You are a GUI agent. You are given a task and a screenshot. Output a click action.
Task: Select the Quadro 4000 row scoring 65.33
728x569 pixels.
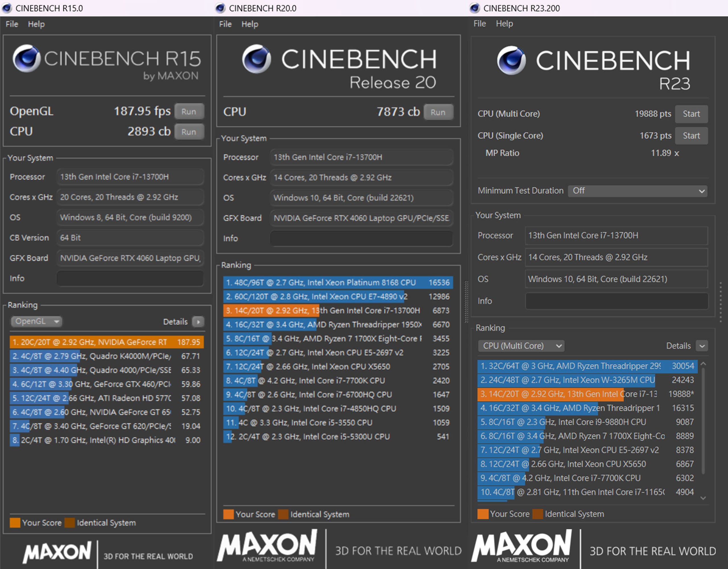107,370
